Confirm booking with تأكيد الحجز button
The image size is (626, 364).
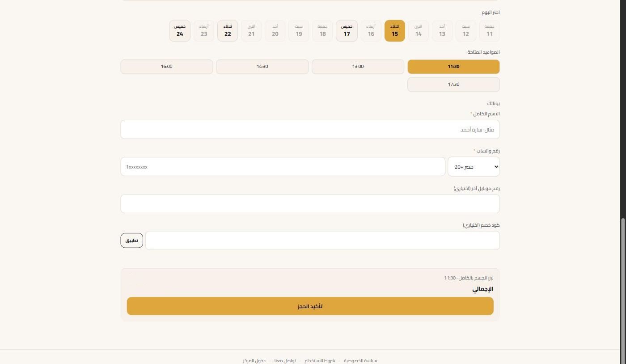coord(310,306)
